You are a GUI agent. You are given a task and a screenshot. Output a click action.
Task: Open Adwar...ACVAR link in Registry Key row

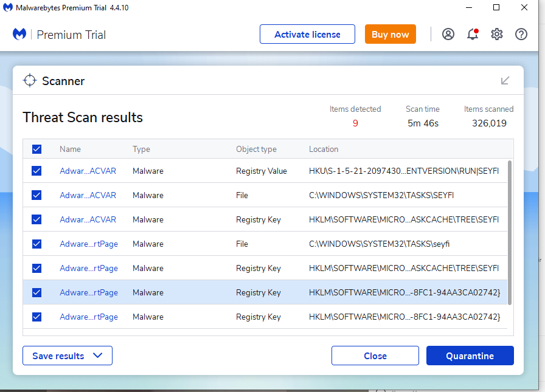click(x=88, y=219)
